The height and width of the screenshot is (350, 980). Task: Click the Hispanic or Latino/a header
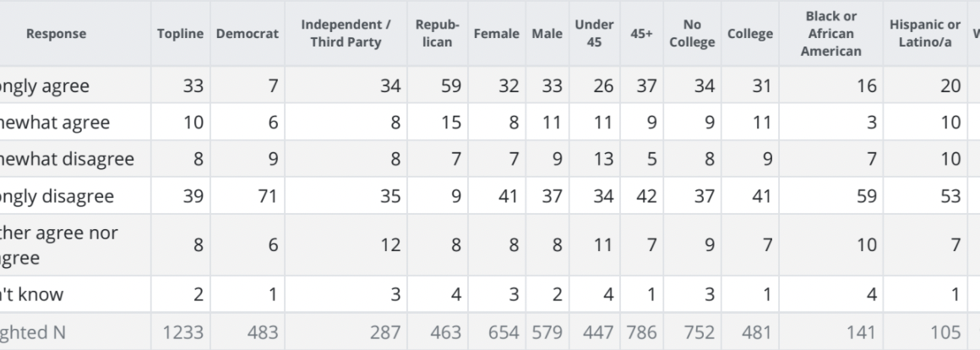coord(927,34)
